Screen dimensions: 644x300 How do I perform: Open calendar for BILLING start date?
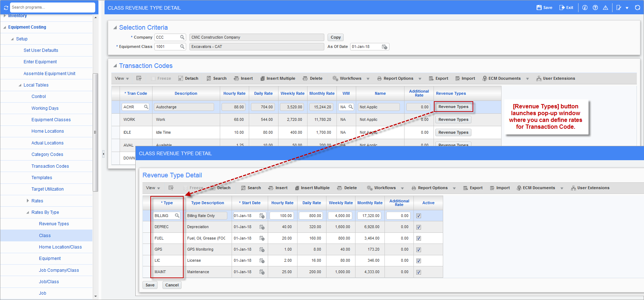[262, 216]
